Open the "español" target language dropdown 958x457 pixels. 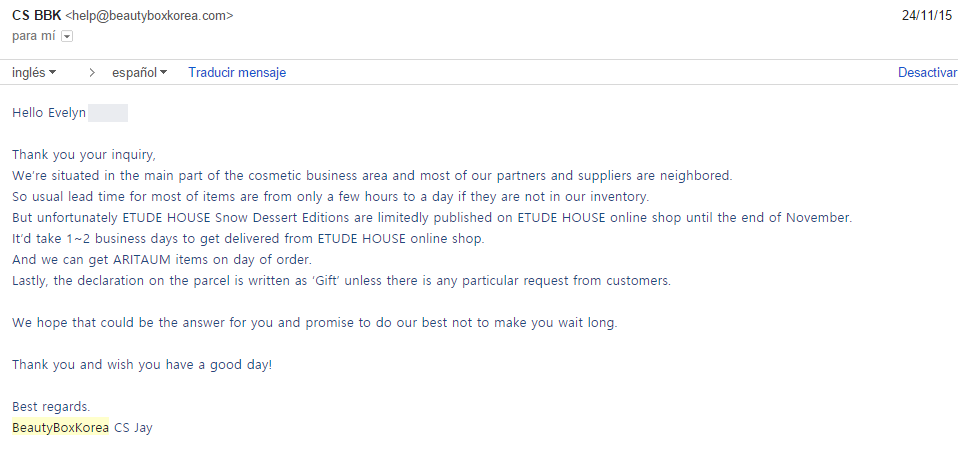[x=139, y=73]
